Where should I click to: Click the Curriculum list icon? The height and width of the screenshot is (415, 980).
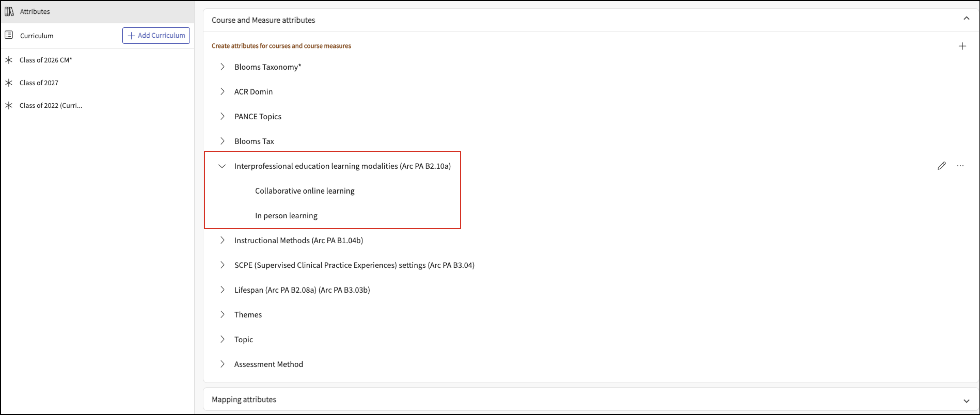click(9, 35)
